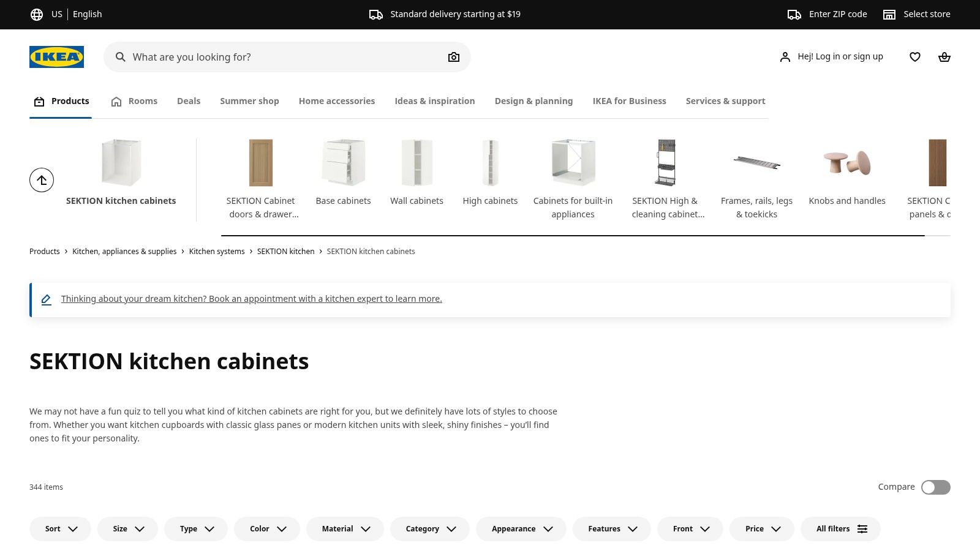Viewport: 980px width, 551px height.
Task: Click the IKEA logo
Action: tap(56, 57)
